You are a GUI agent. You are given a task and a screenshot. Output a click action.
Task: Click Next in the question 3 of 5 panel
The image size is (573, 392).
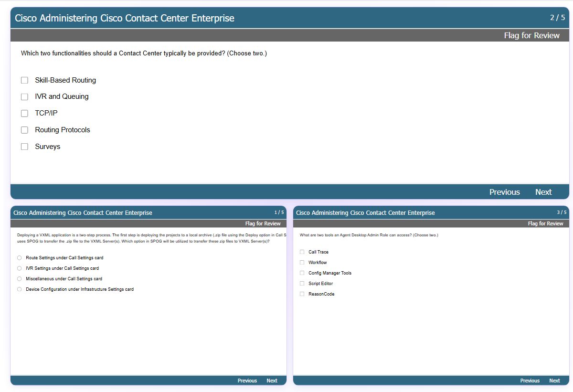(554, 381)
